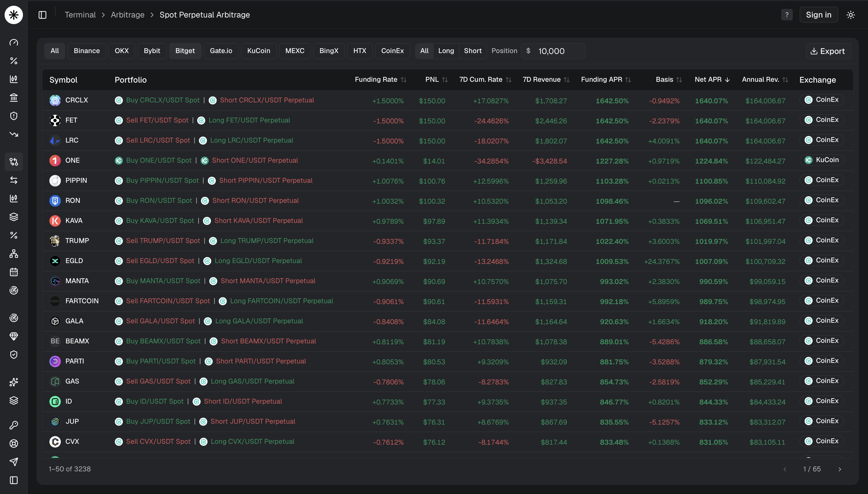Filter by KuCoin exchange tab
This screenshot has height=494, width=868.
tap(259, 51)
